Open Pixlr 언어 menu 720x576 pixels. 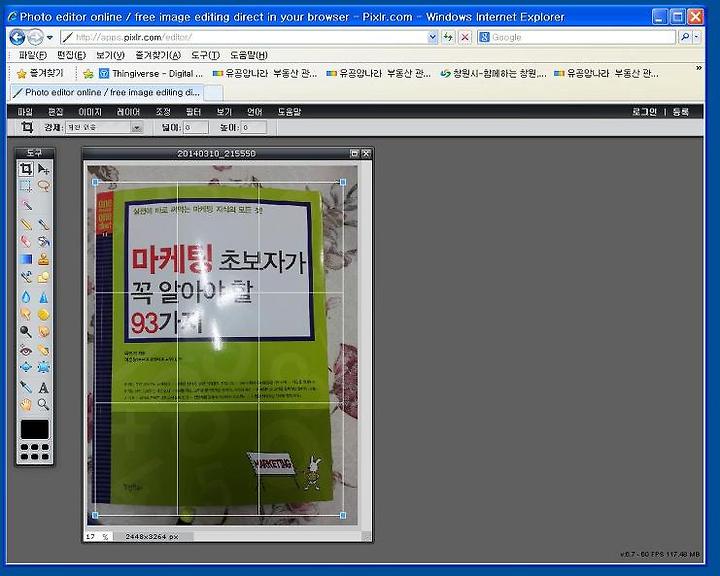(x=254, y=112)
